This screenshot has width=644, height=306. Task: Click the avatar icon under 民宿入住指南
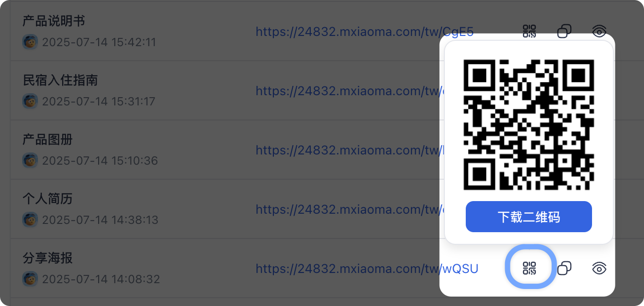[x=30, y=101]
